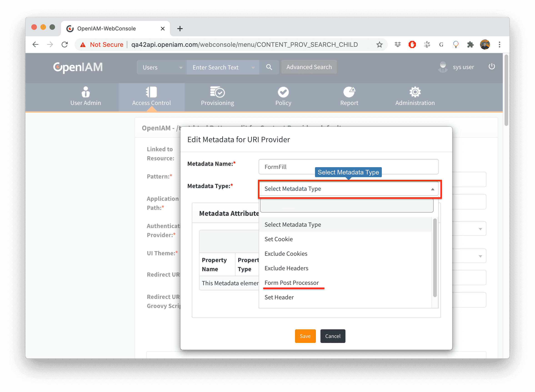The width and height of the screenshot is (535, 392).
Task: Choose Set Cookie option
Action: point(279,239)
